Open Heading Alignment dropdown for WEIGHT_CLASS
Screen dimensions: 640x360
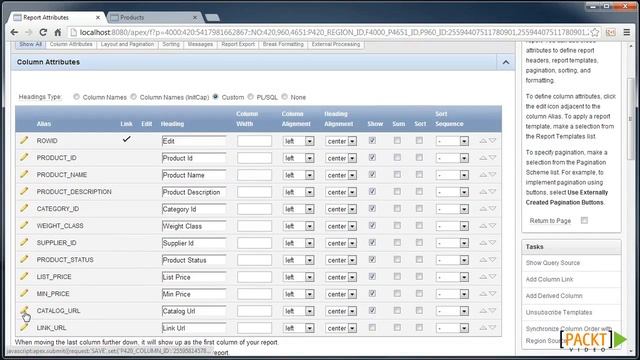tap(341, 226)
